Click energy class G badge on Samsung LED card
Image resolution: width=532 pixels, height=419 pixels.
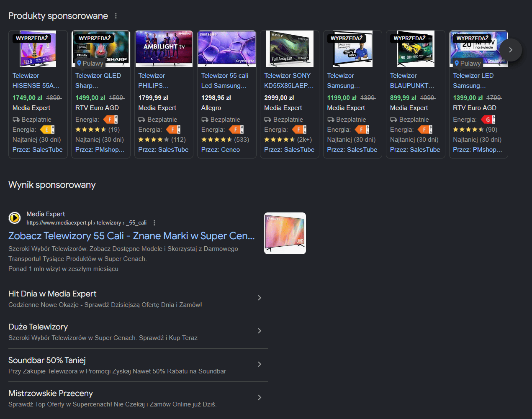click(488, 120)
